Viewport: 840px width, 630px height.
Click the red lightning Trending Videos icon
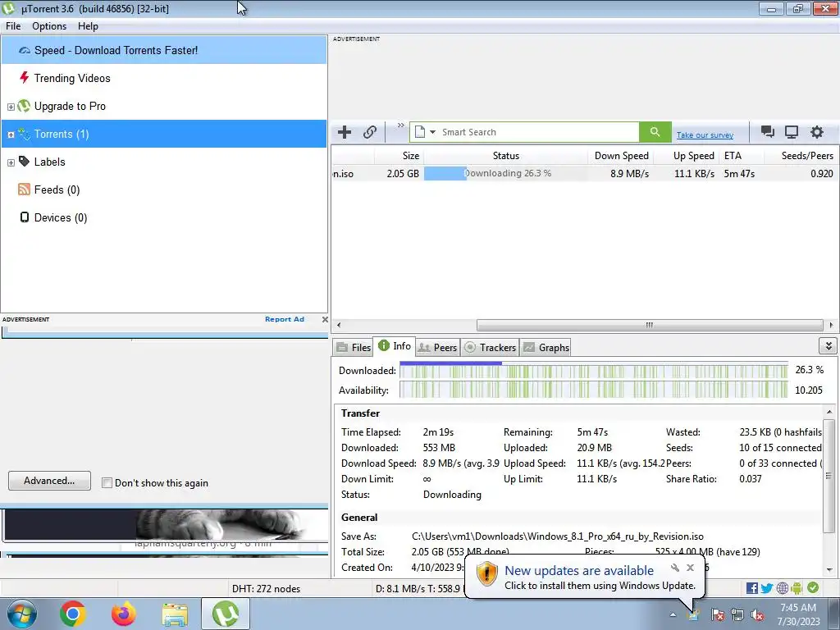(24, 78)
